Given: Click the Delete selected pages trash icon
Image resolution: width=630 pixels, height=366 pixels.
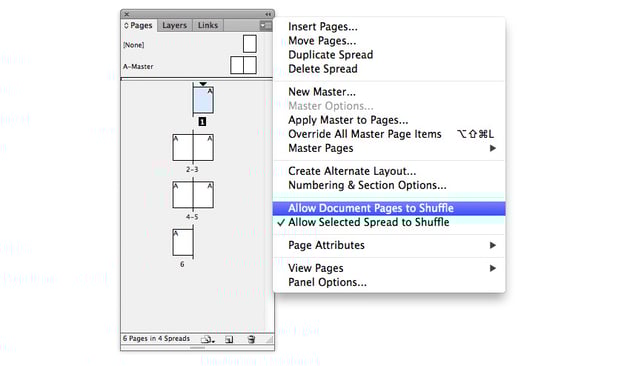Looking at the screenshot, I should 251,339.
